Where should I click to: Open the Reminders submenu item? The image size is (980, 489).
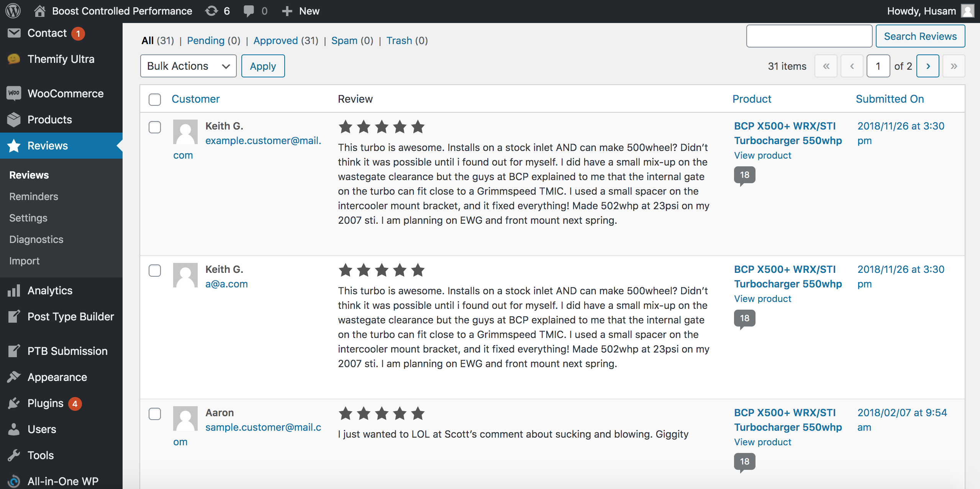(x=34, y=197)
